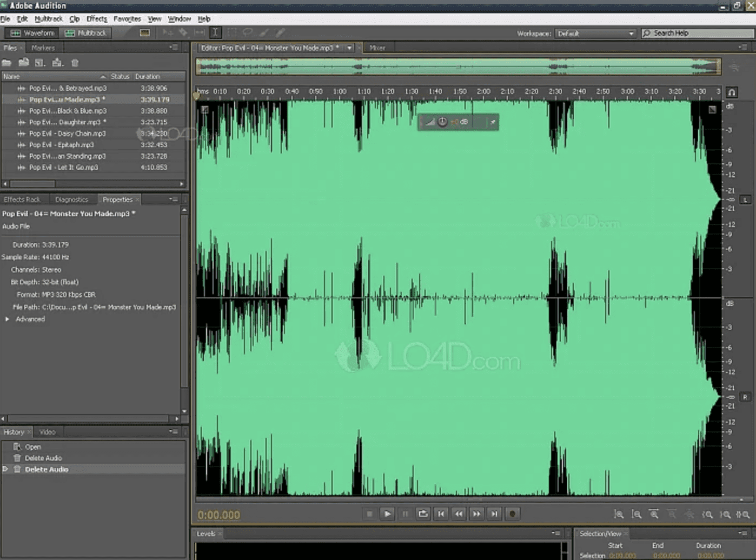Click Zoom In at In Point icon

(707, 515)
